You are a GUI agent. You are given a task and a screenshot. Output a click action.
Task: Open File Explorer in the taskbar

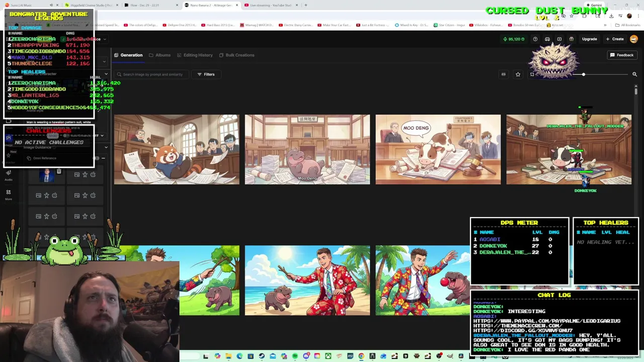click(228, 356)
